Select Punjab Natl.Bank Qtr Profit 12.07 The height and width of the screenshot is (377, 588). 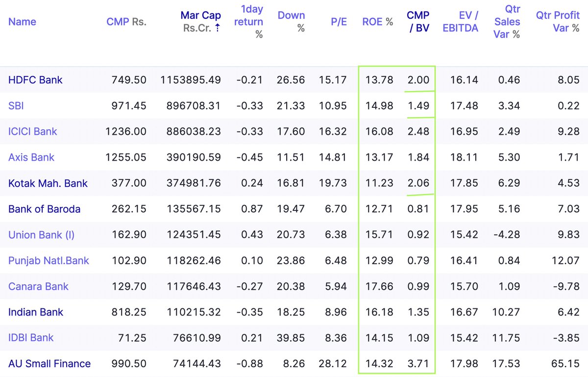[x=566, y=261]
